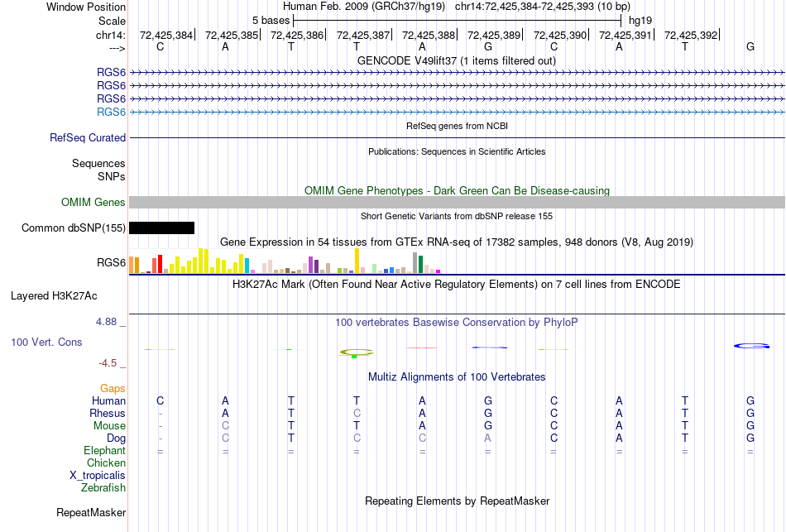Image resolution: width=786 pixels, height=532 pixels.
Task: Click the GTEx Gene Expression track title
Action: point(456,242)
